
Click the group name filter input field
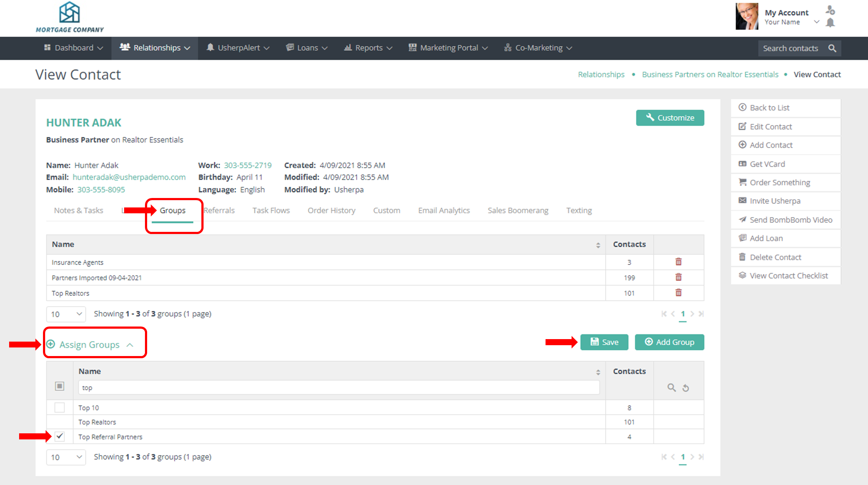click(x=339, y=388)
